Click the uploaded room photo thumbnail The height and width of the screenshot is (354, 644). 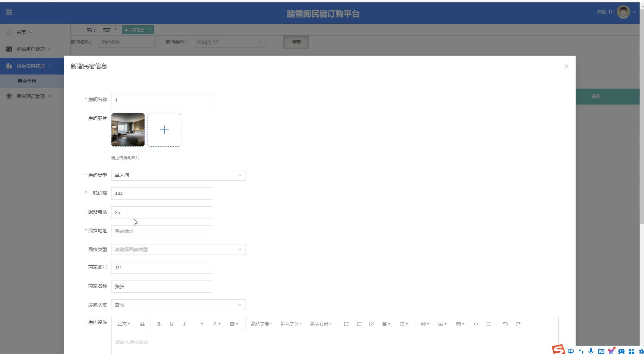(x=128, y=130)
